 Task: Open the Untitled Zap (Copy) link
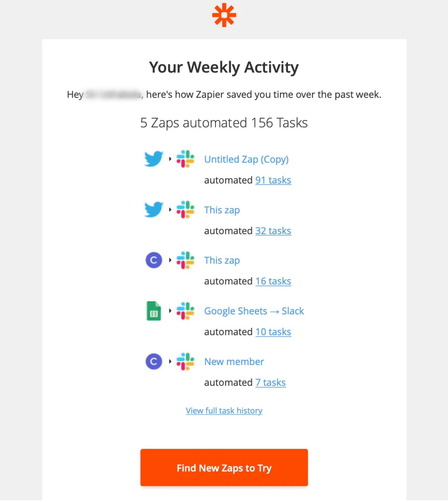(246, 159)
